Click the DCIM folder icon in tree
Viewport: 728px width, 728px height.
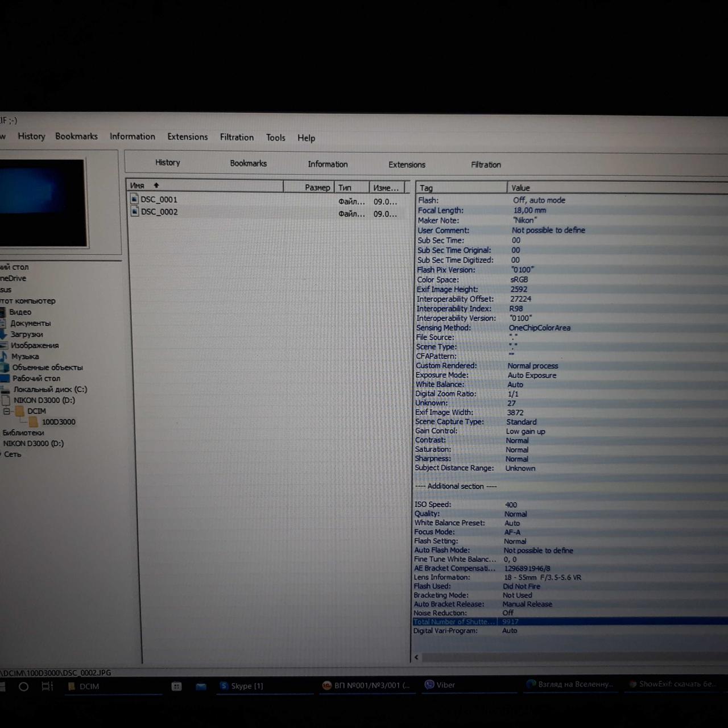point(20,411)
